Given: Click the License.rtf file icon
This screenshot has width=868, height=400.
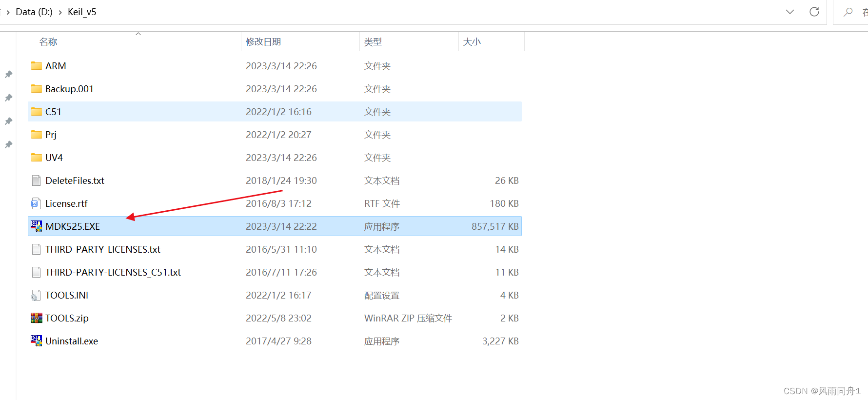Looking at the screenshot, I should tap(36, 203).
